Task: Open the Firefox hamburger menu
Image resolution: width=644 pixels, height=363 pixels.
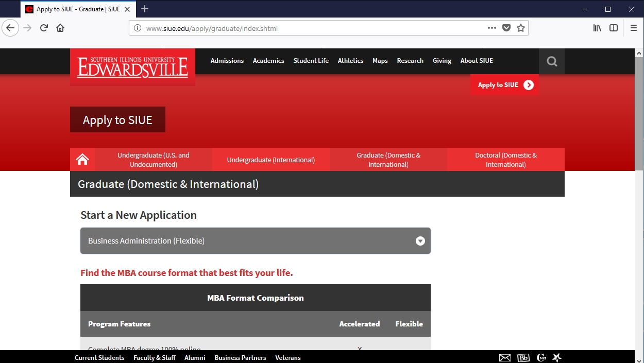Action: point(634,28)
